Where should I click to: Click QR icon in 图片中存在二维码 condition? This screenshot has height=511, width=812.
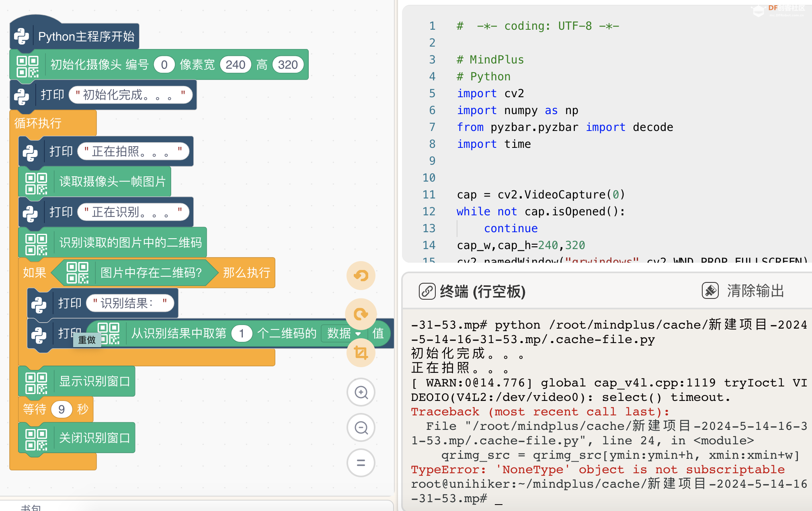[78, 273]
